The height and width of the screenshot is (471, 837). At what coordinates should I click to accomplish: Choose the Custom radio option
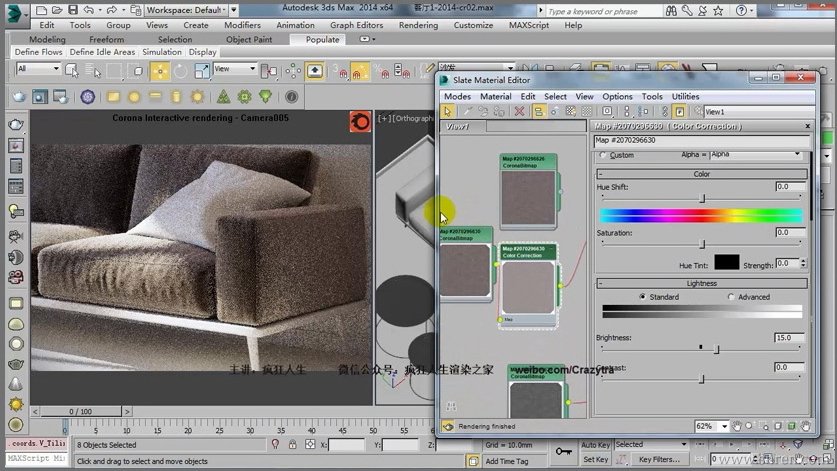[x=601, y=155]
